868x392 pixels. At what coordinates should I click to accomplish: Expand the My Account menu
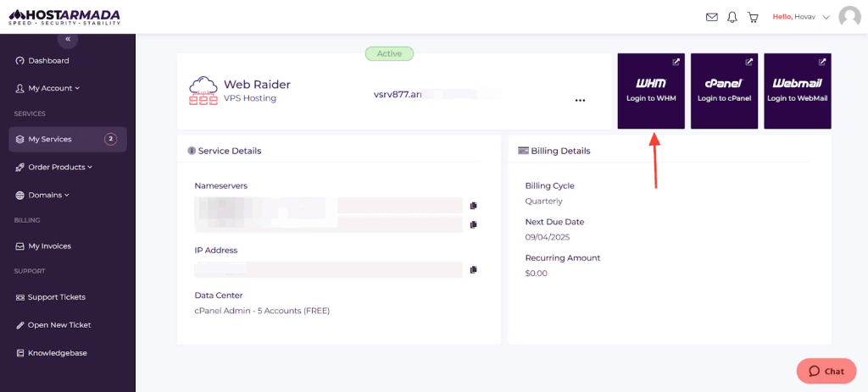[x=53, y=88]
